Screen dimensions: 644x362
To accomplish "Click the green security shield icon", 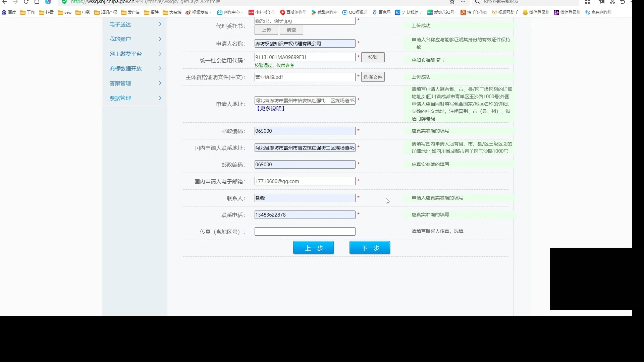I will [x=64, y=2].
